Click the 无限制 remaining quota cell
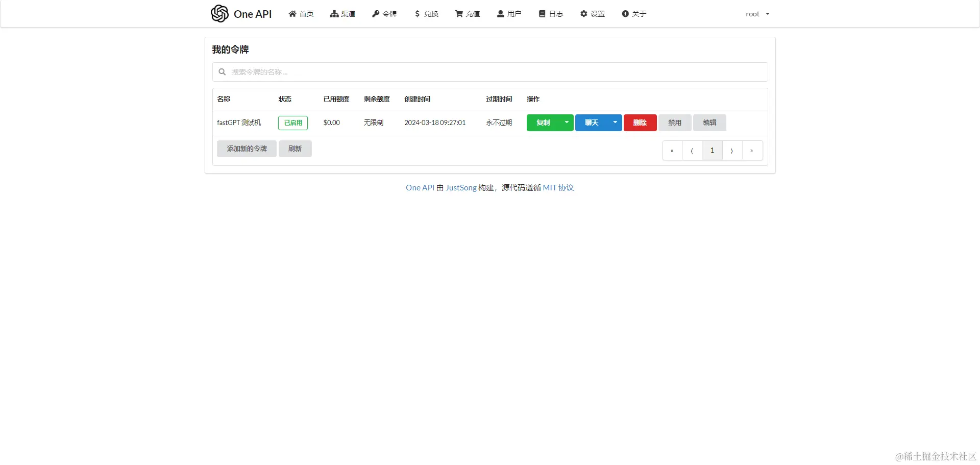This screenshot has height=465, width=980. pyautogui.click(x=373, y=123)
